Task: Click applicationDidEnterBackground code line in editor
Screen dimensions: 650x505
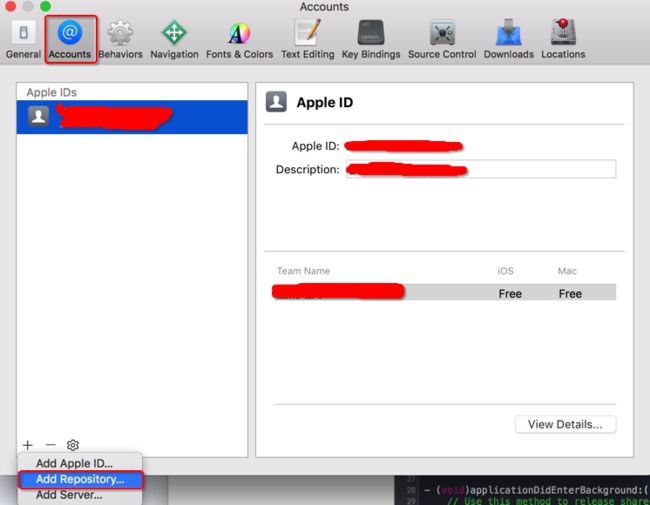Action: point(535,490)
